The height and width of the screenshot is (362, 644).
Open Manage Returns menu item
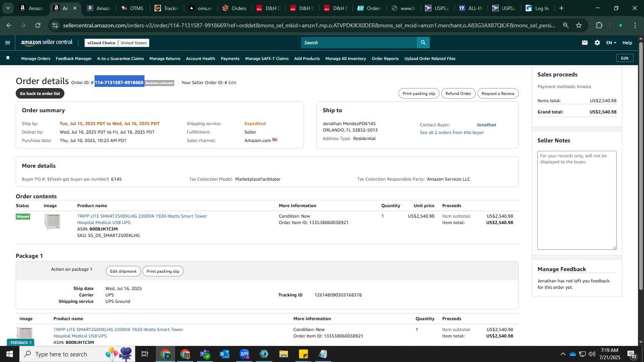coord(165,58)
